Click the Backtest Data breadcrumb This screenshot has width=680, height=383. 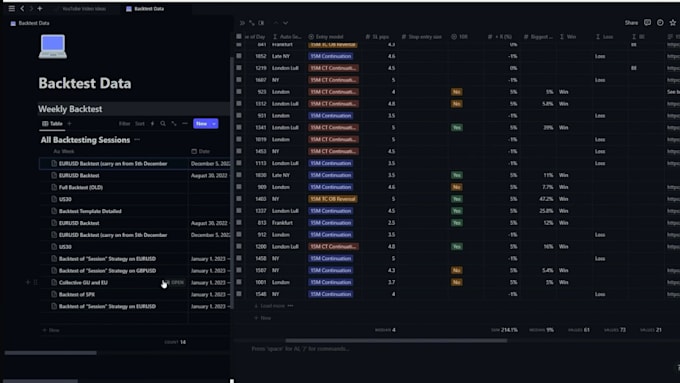coord(30,23)
